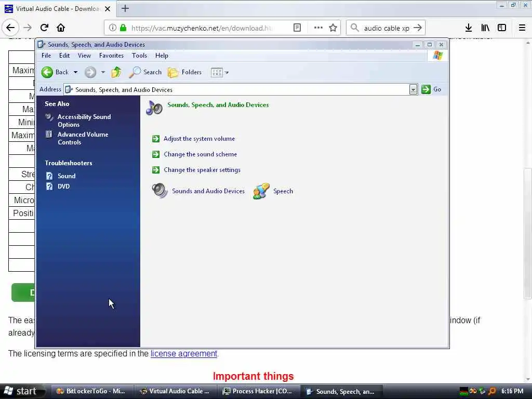Submit search with arrow in search box
The image size is (532, 399).
click(x=418, y=28)
